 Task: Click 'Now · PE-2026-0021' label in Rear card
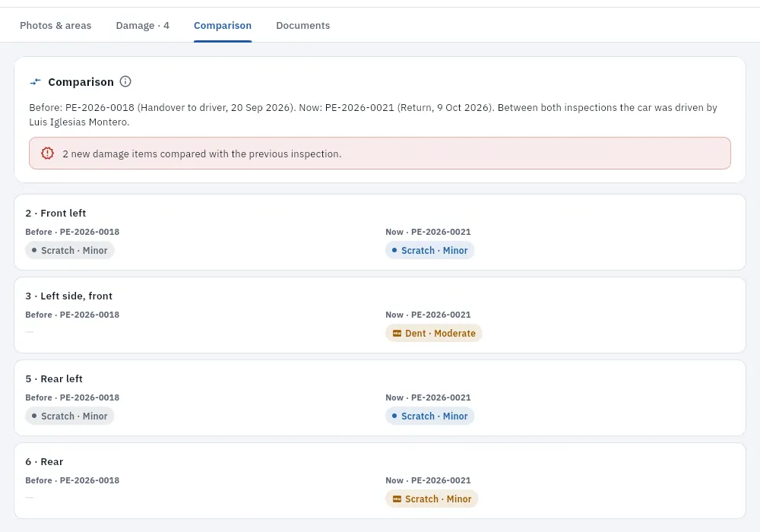428,480
